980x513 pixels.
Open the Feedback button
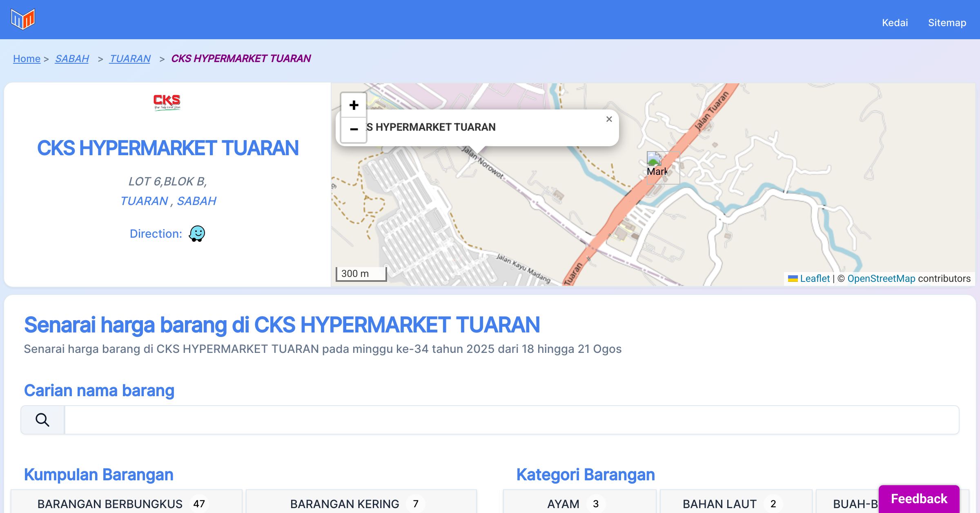click(919, 499)
